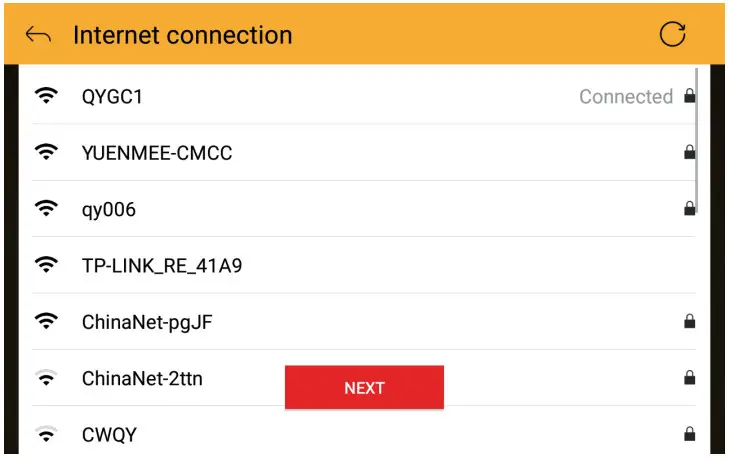Click the Connected status label
Viewport: 729px width, 460px height.
[626, 97]
